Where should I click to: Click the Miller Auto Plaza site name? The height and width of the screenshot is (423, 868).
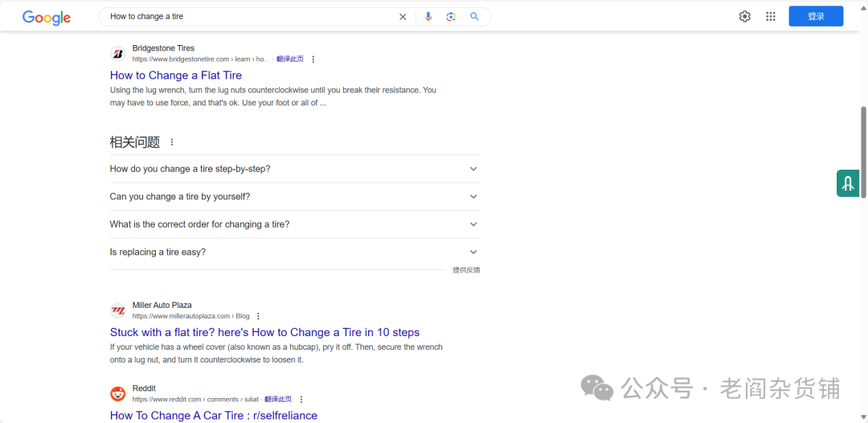(162, 305)
